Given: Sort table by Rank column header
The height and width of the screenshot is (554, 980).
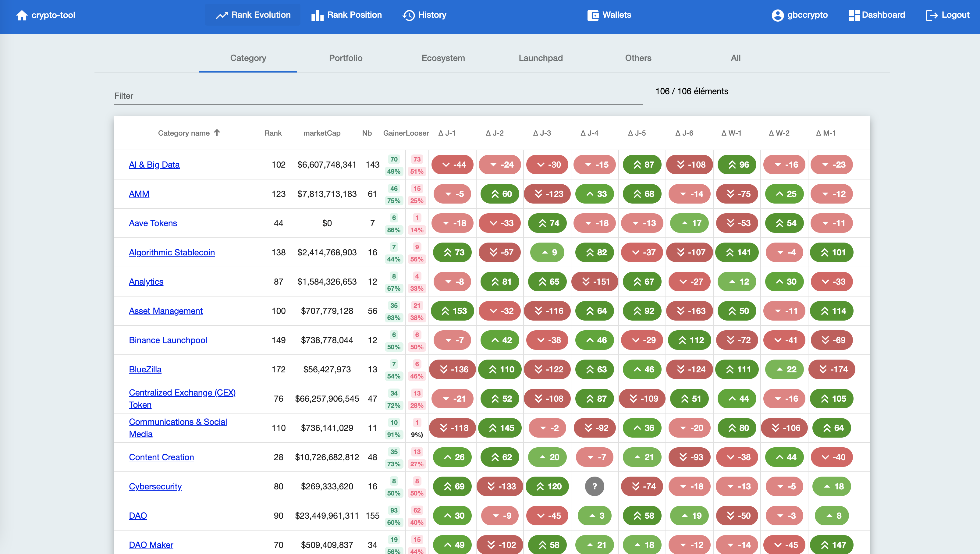Looking at the screenshot, I should point(273,133).
